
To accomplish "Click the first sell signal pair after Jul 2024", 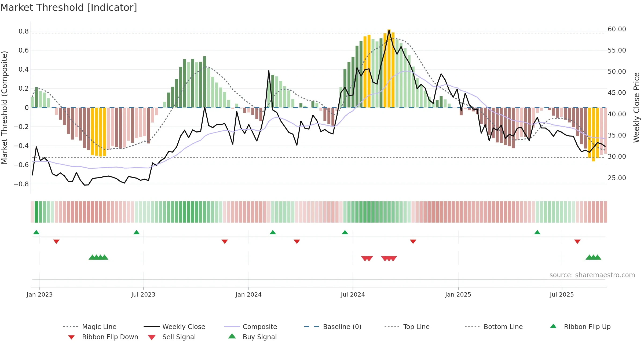I will (x=367, y=259).
